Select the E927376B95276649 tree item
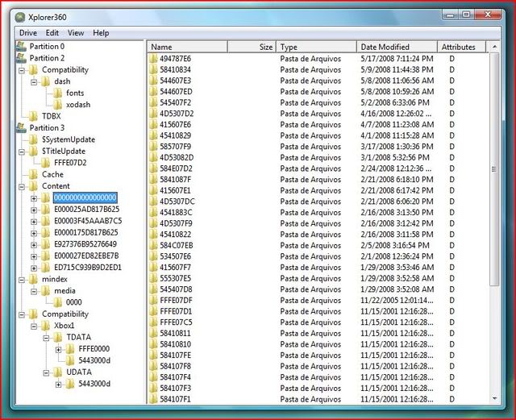 [85, 244]
